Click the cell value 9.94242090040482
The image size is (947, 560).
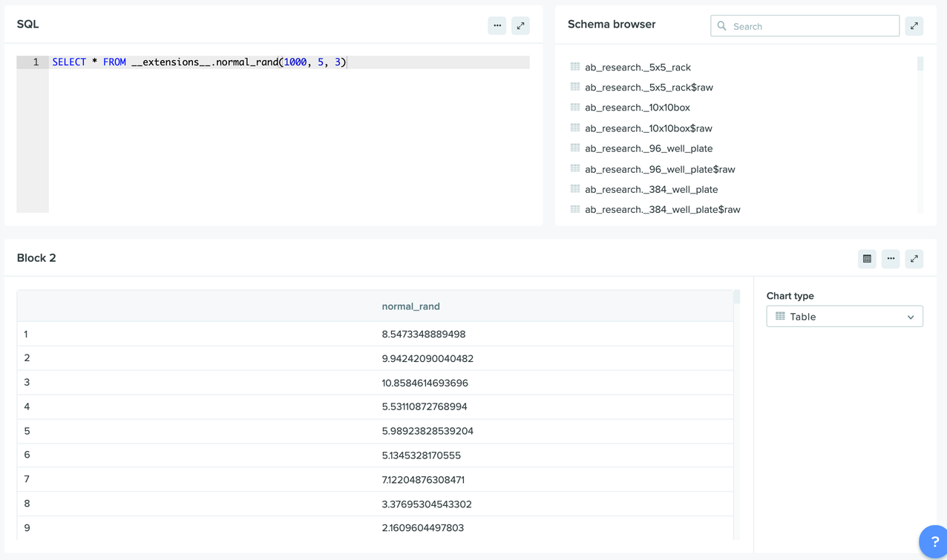click(x=427, y=359)
